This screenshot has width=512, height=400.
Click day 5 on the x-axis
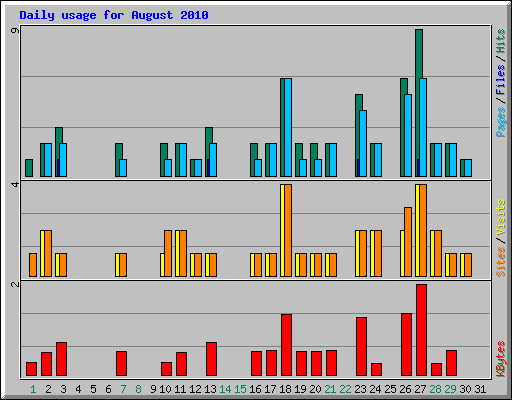coord(93,389)
